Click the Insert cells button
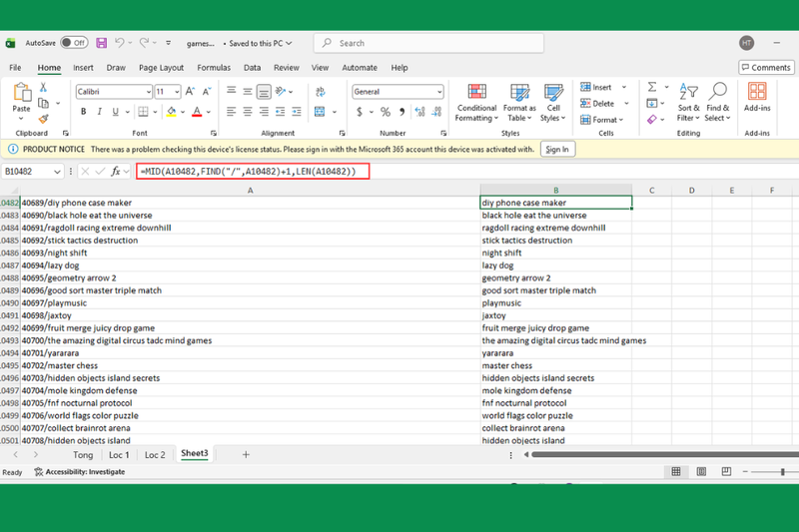Screen dimensions: 799x532 pos(596,87)
